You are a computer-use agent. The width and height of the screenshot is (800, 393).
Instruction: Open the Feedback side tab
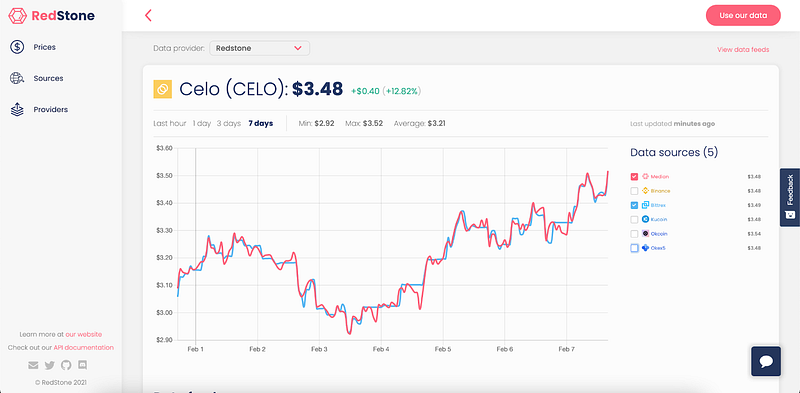pyautogui.click(x=790, y=197)
